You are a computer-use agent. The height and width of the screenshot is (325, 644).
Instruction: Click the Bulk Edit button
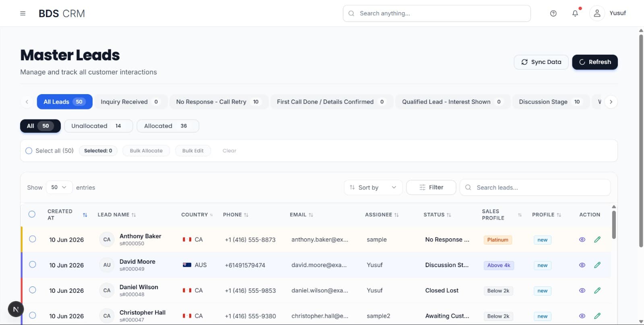[193, 151]
